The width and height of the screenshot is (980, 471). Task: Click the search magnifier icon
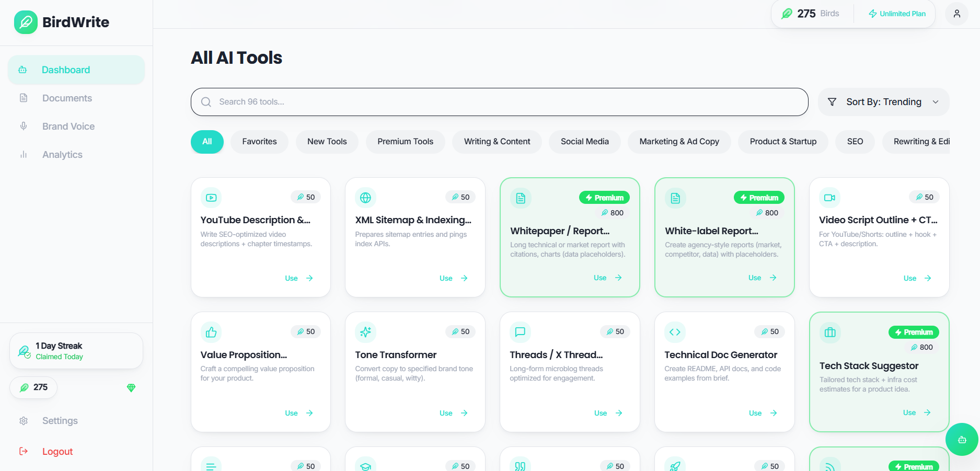click(206, 102)
